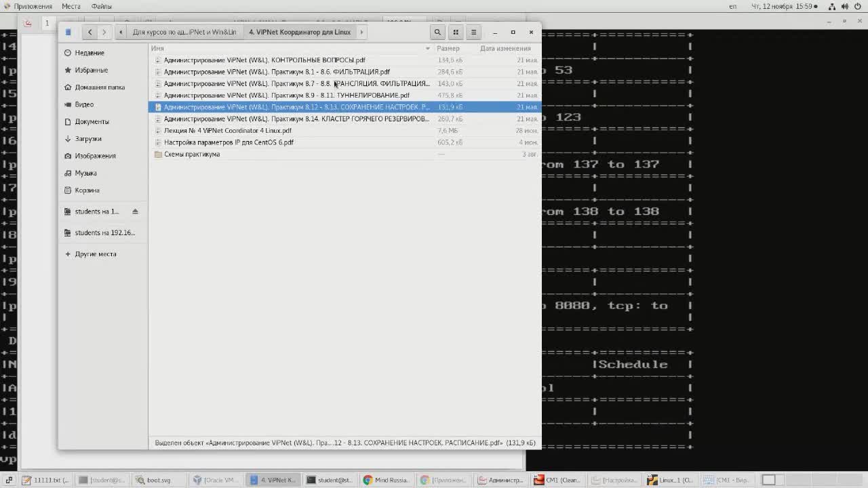Go back to the previous folder
The height and width of the screenshot is (488, 868).
[x=90, y=32]
